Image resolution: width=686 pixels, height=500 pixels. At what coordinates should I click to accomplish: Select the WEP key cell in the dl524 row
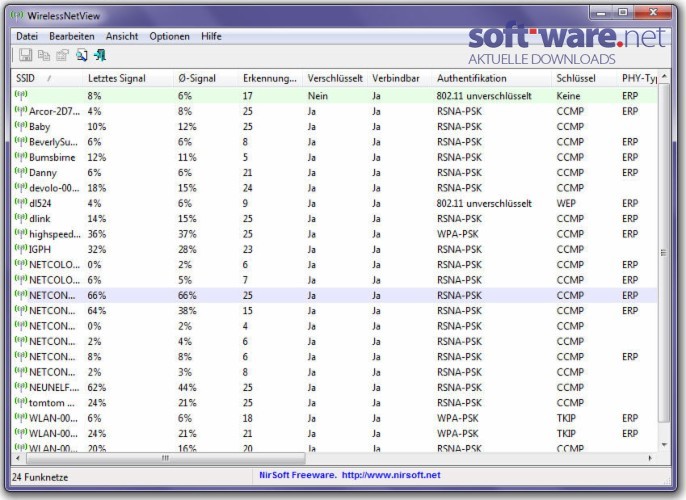coord(566,203)
